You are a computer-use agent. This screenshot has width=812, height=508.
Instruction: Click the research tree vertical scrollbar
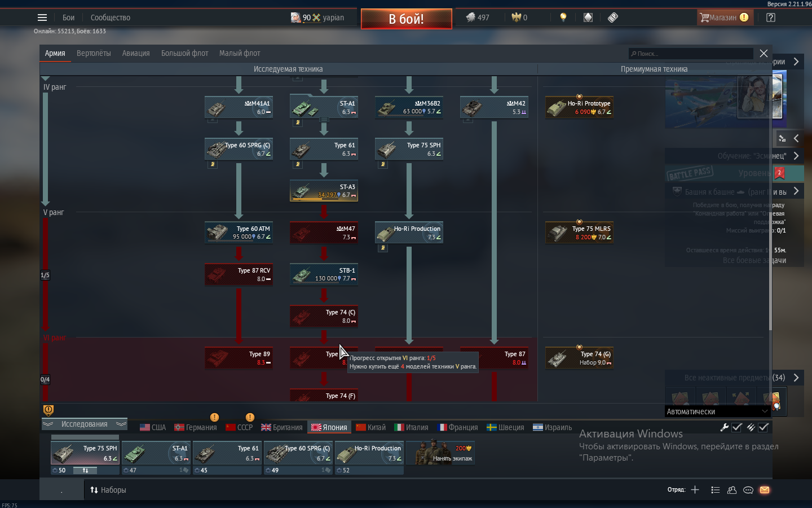[x=770, y=203]
